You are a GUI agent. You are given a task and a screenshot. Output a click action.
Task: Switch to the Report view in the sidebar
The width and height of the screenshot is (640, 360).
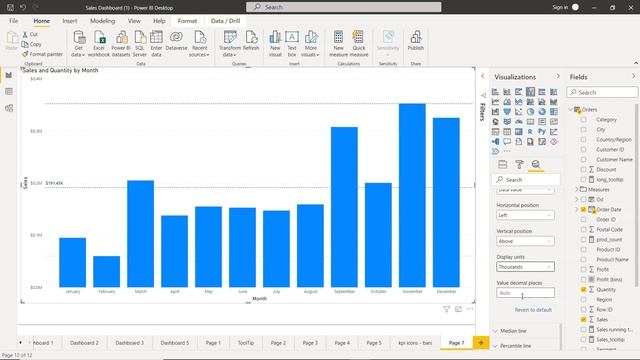point(9,75)
